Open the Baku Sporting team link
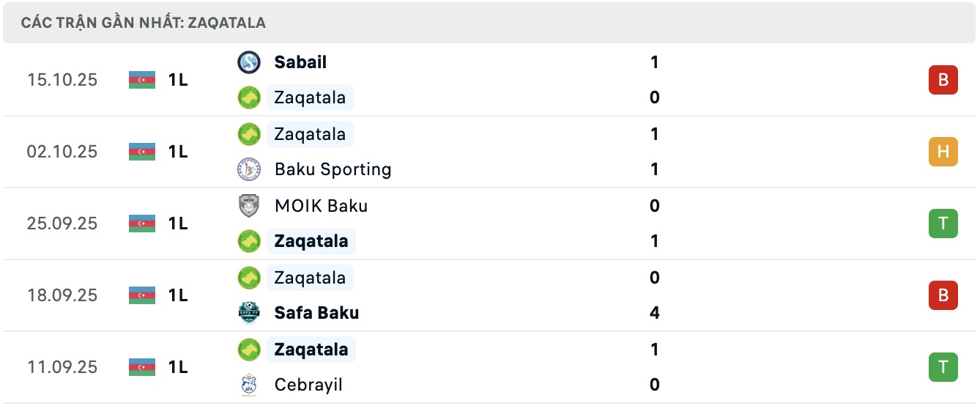The width and height of the screenshot is (980, 406). tap(333, 169)
